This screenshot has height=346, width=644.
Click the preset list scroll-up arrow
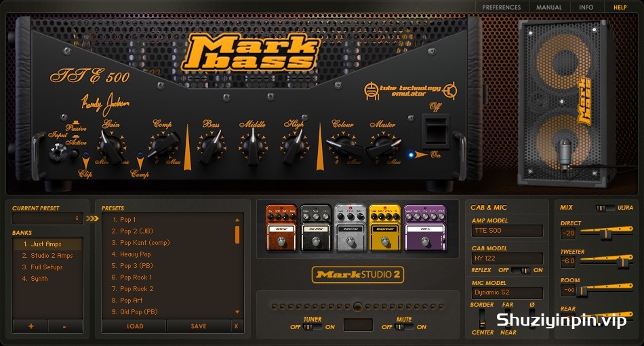[237, 220]
